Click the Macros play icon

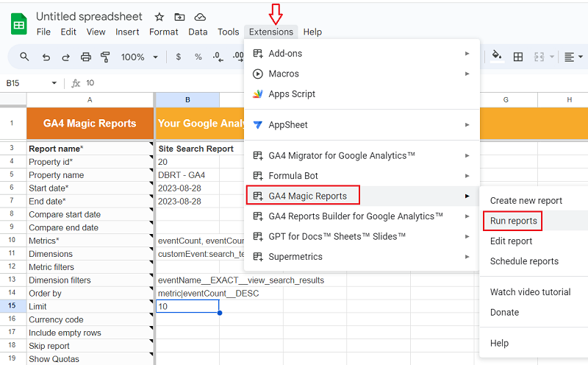[x=258, y=74]
